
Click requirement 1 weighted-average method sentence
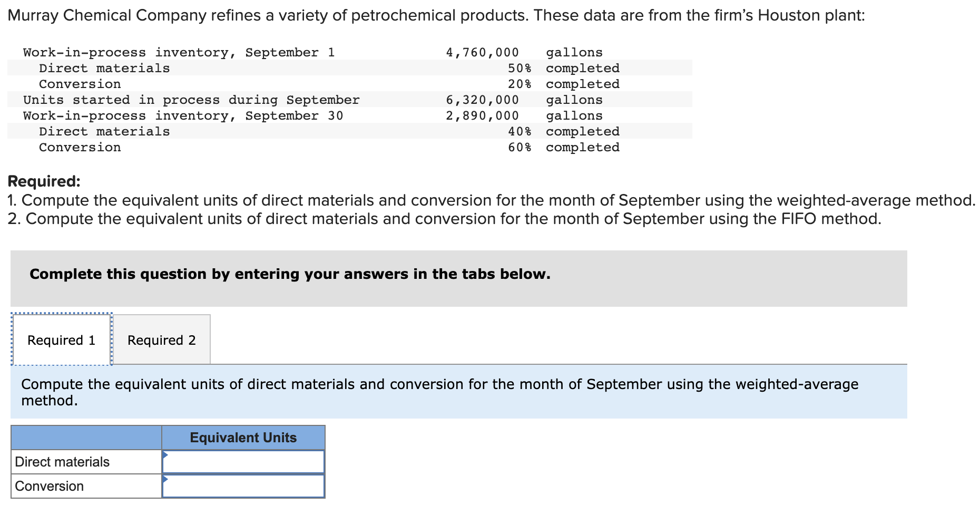click(x=492, y=200)
